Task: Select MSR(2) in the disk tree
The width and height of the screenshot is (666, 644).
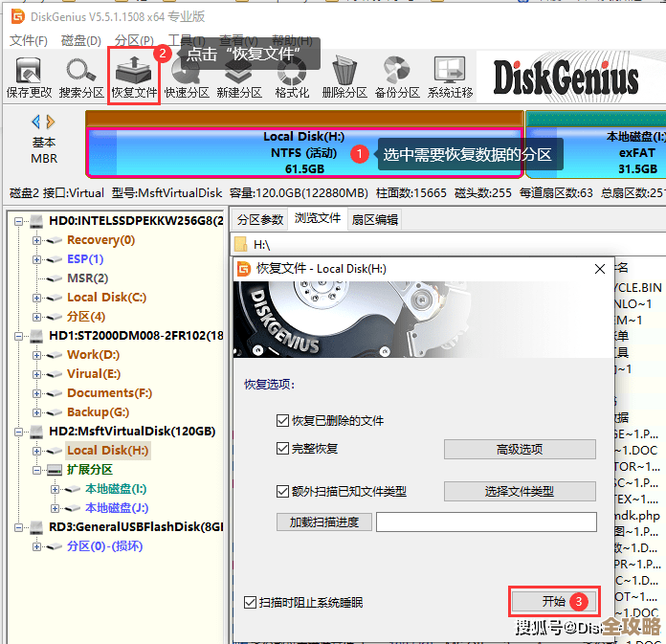Action: (87, 278)
